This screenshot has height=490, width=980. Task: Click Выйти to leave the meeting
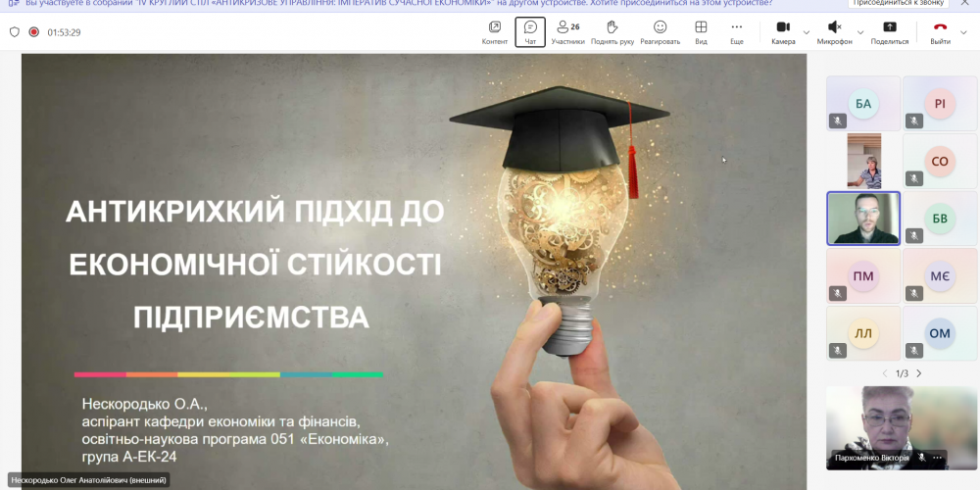[940, 32]
